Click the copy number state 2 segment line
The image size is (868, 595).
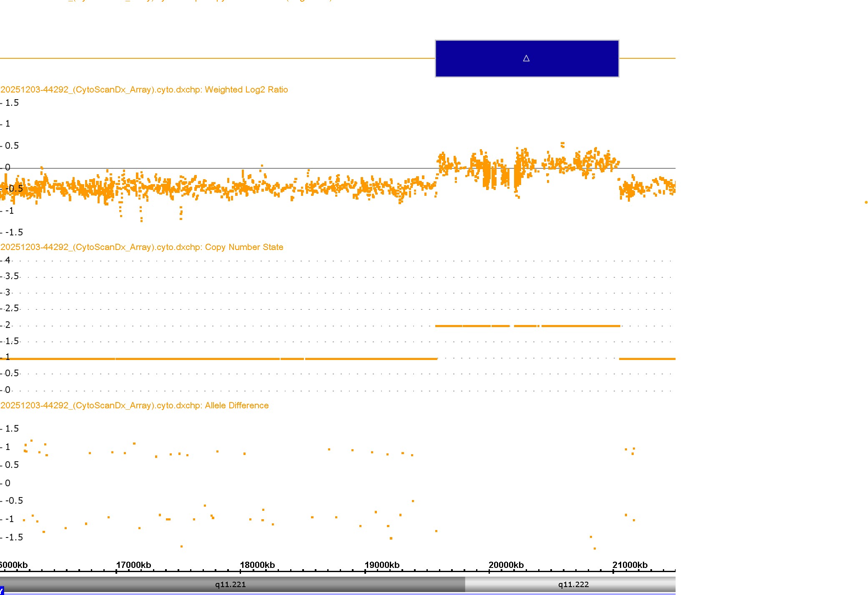pyautogui.click(x=580, y=326)
